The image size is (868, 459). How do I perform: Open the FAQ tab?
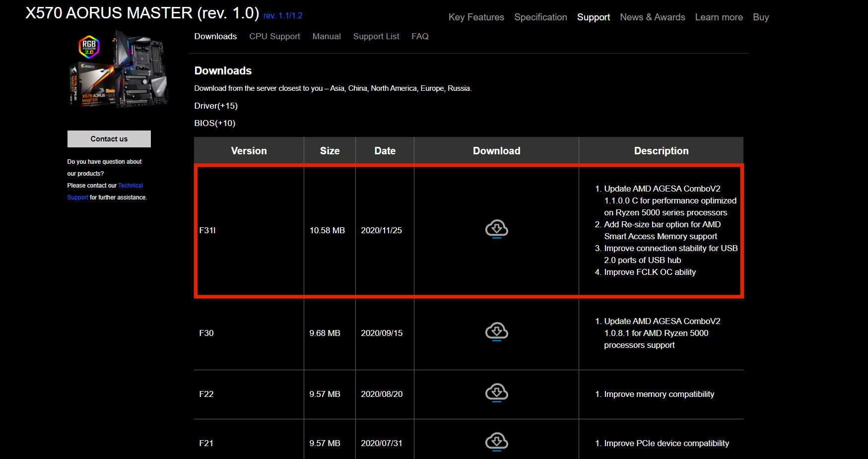tap(420, 36)
